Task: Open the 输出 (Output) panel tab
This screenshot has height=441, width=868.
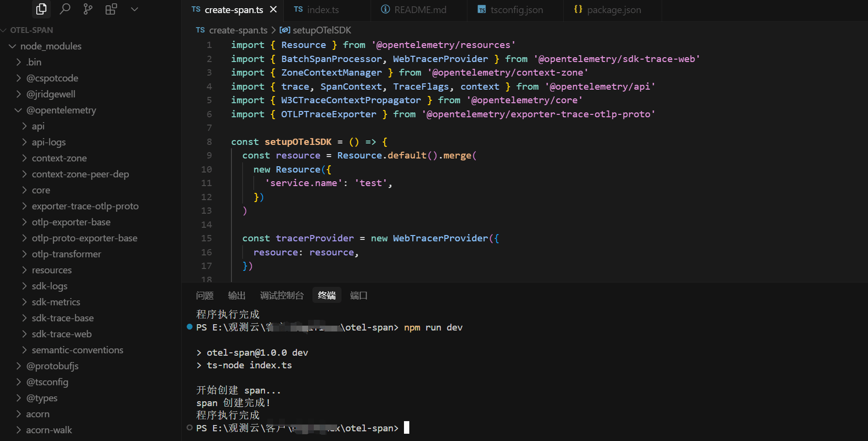Action: [237, 295]
